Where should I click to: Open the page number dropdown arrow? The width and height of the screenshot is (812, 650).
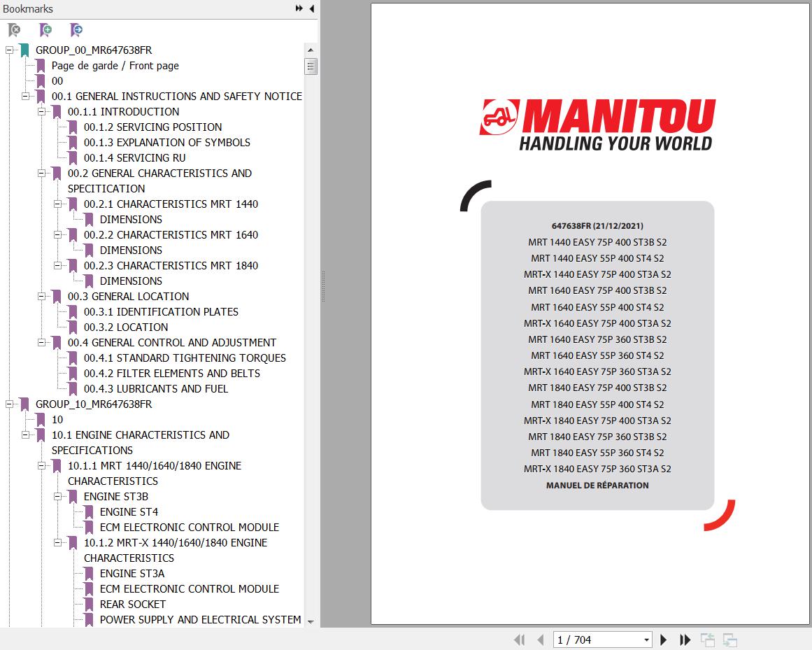tap(647, 640)
